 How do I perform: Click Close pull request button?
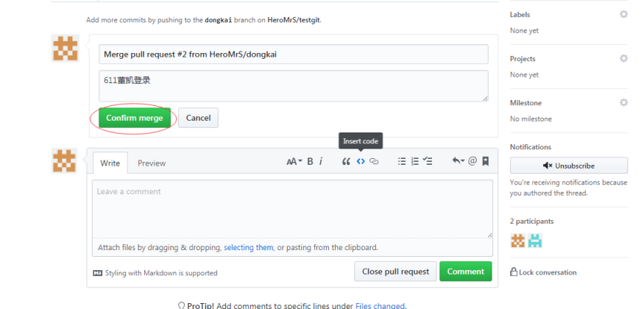point(395,271)
